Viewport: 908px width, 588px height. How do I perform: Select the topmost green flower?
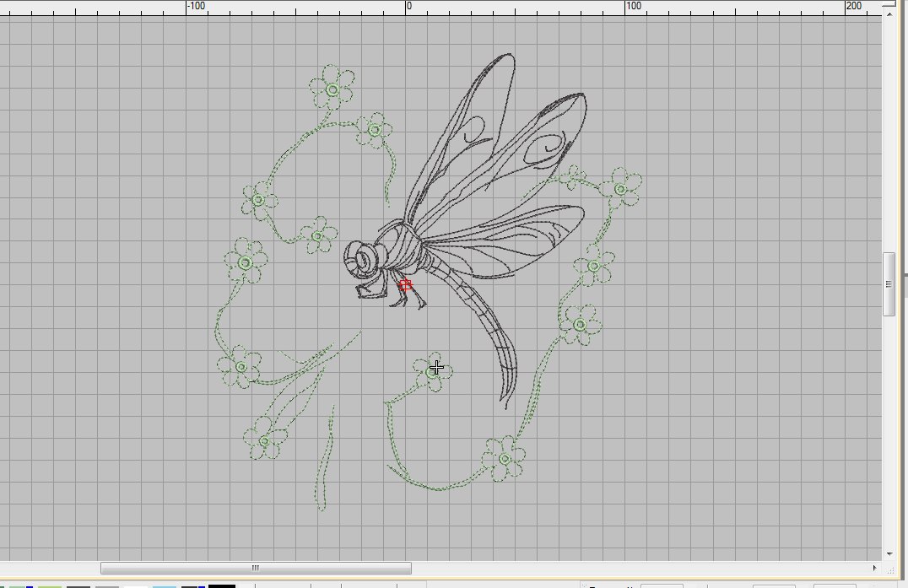(332, 89)
